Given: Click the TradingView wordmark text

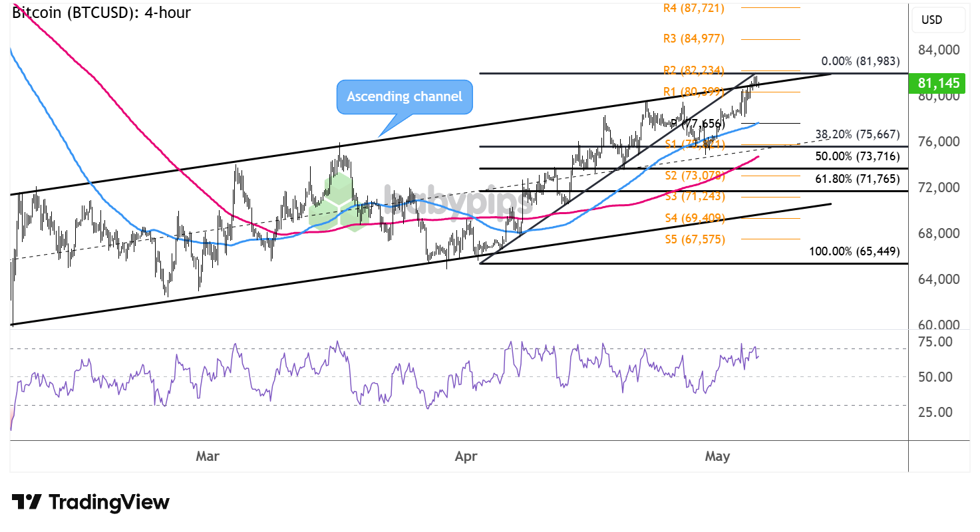Looking at the screenshot, I should tap(110, 502).
